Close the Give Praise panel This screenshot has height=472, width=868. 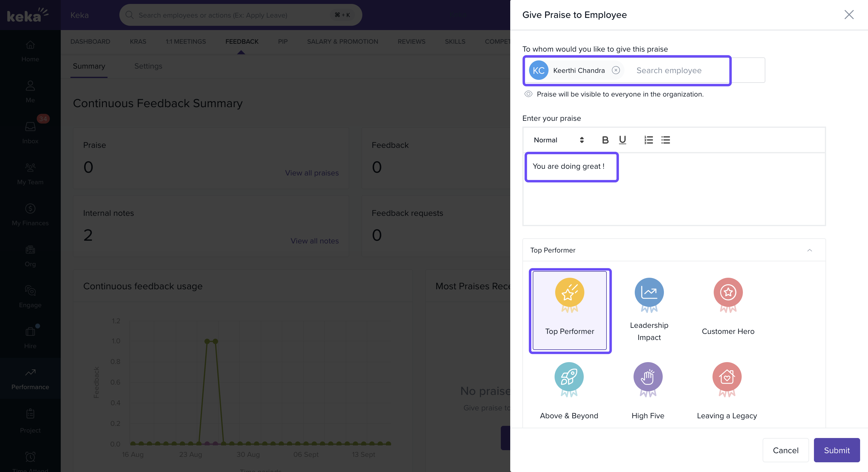click(x=849, y=15)
